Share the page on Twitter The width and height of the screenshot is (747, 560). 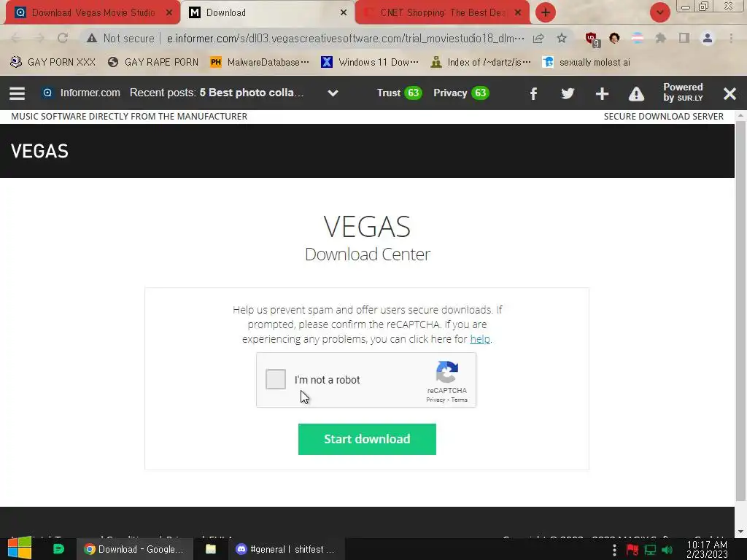568,93
